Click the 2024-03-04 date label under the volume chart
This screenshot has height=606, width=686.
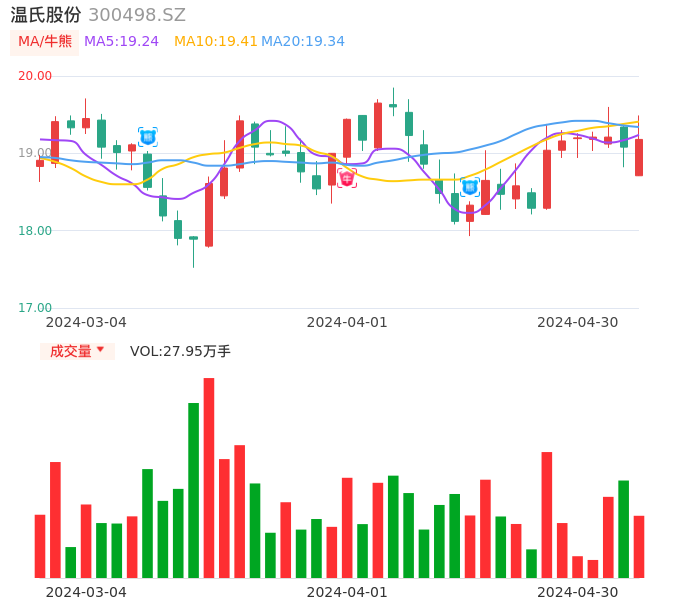coord(86,592)
